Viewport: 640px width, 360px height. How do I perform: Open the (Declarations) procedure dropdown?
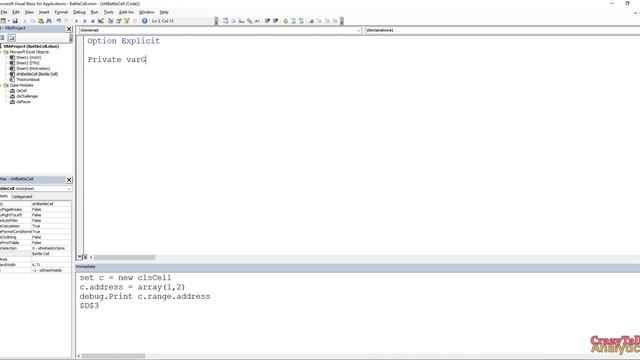tap(502, 30)
